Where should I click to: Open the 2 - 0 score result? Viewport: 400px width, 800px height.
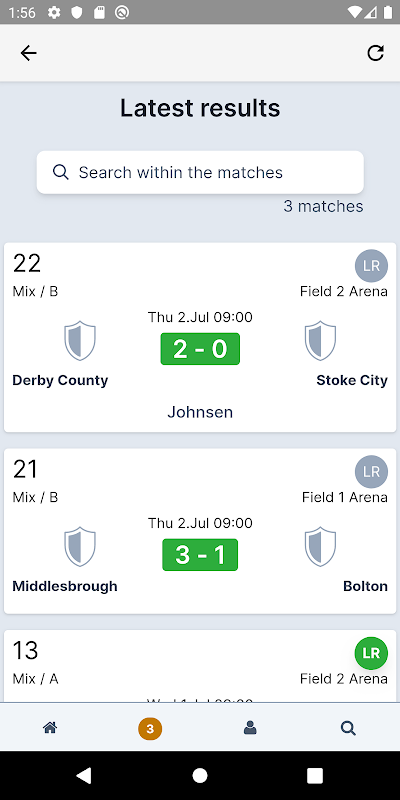coord(200,349)
